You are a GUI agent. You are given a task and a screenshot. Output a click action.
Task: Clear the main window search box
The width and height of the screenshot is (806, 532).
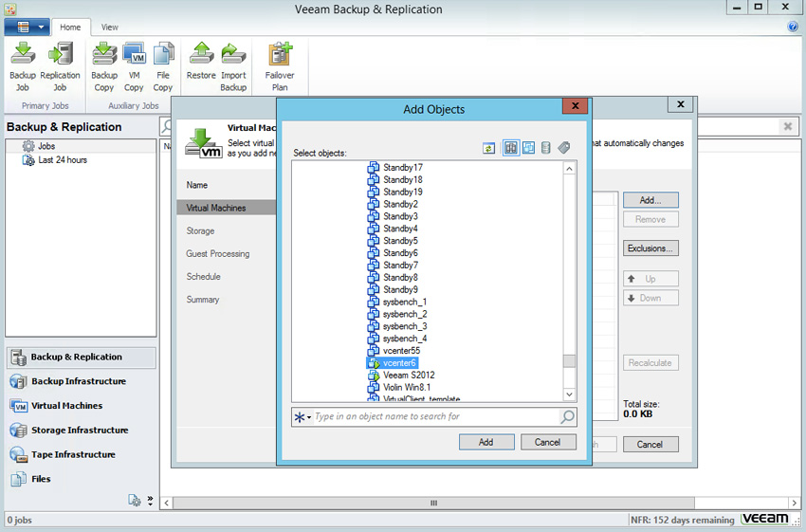787,126
